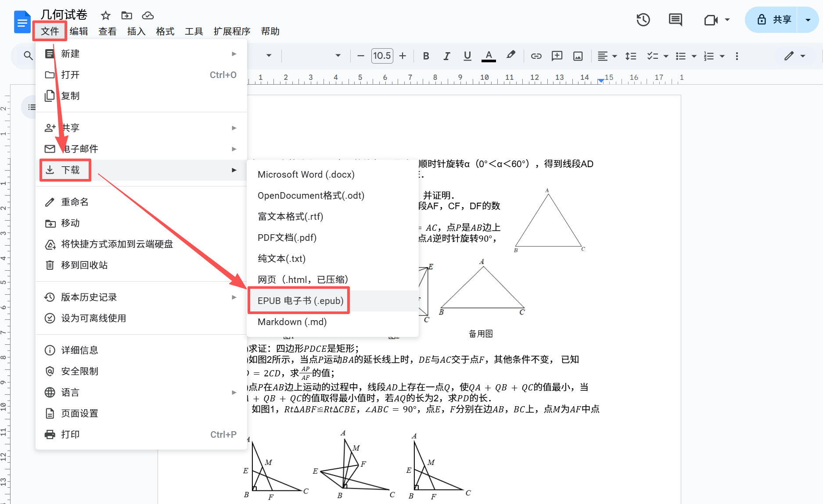Open the text color picker
The width and height of the screenshot is (823, 504).
coord(488,56)
